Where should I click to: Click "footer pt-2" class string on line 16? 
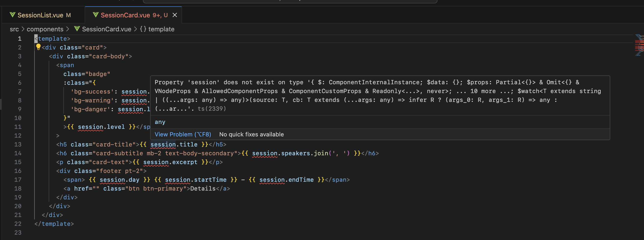point(119,171)
